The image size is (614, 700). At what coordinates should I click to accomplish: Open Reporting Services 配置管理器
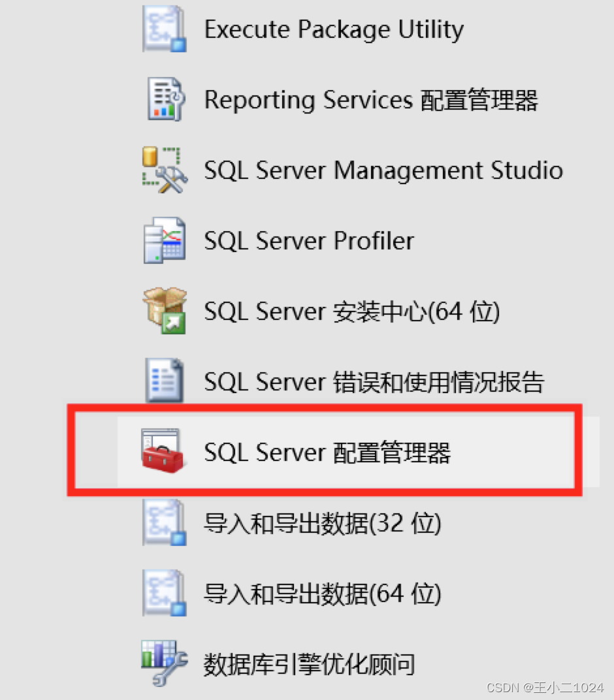tap(371, 99)
